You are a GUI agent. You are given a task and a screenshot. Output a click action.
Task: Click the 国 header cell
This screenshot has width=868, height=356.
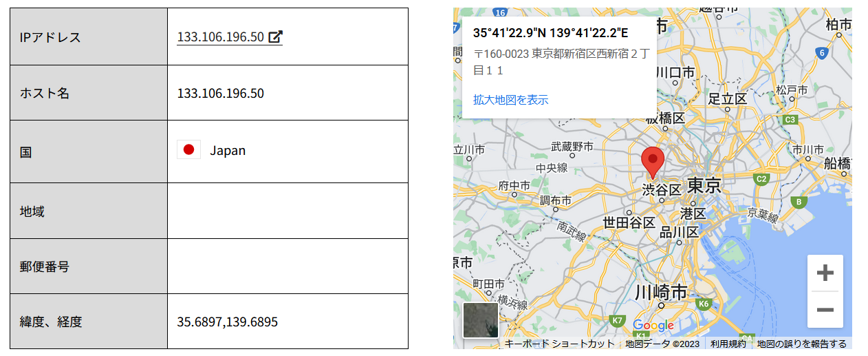[89, 151]
